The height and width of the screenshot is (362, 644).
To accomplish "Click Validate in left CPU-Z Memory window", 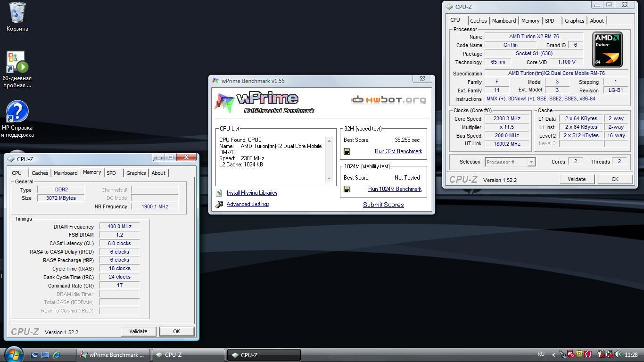I will [x=138, y=331].
